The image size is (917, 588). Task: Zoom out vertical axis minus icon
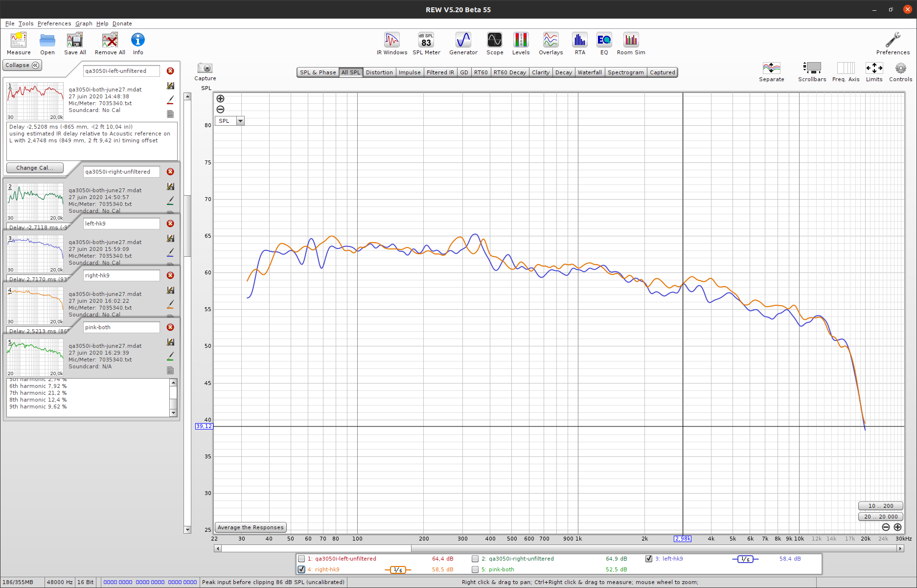pos(221,110)
